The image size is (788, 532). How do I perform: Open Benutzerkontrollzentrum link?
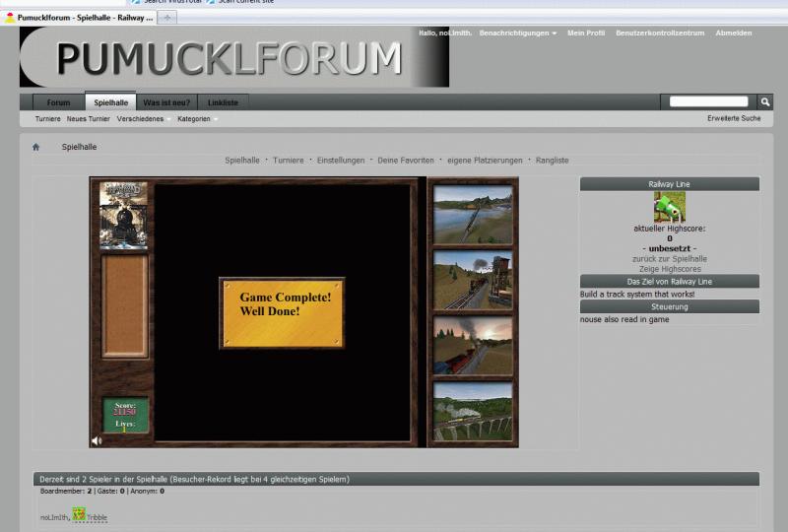660,33
